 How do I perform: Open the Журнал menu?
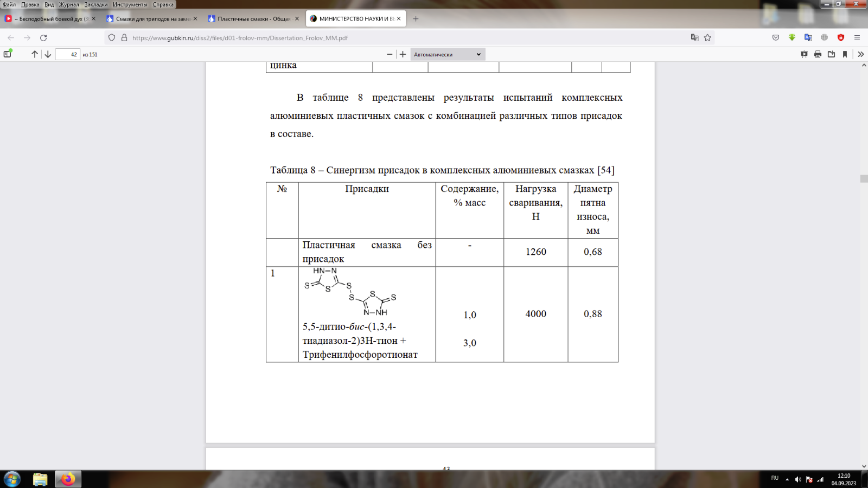pyautogui.click(x=69, y=4)
